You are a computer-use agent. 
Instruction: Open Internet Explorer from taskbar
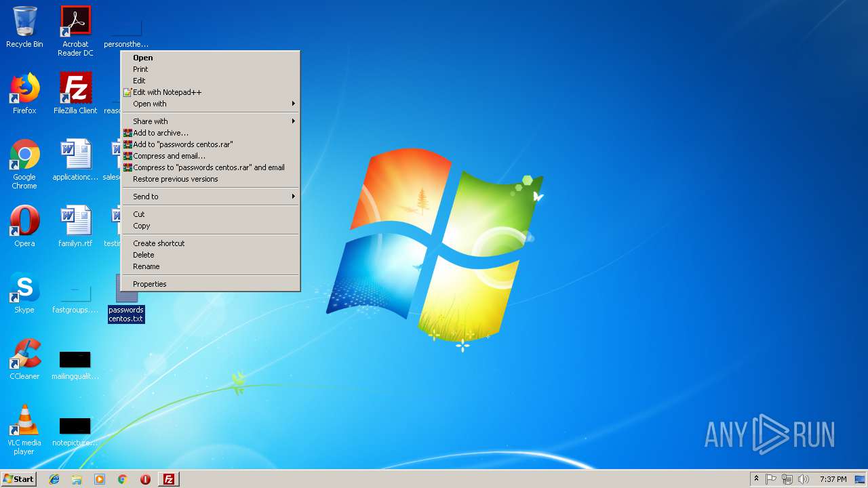click(x=54, y=479)
